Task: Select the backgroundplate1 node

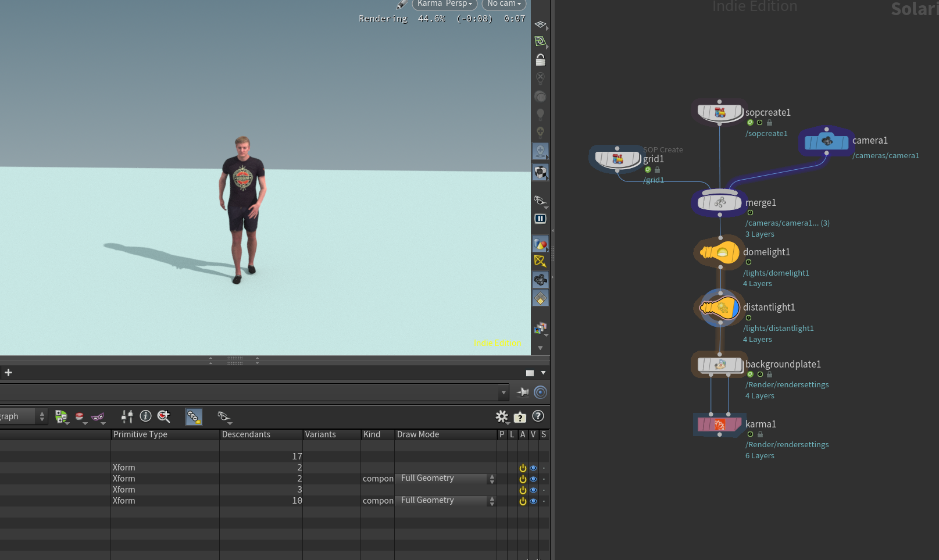Action: pos(720,365)
